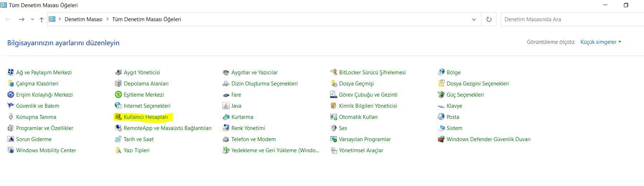The height and width of the screenshot is (186, 644).
Task: Select Denetim Masası in the breadcrumb path
Action: [84, 19]
